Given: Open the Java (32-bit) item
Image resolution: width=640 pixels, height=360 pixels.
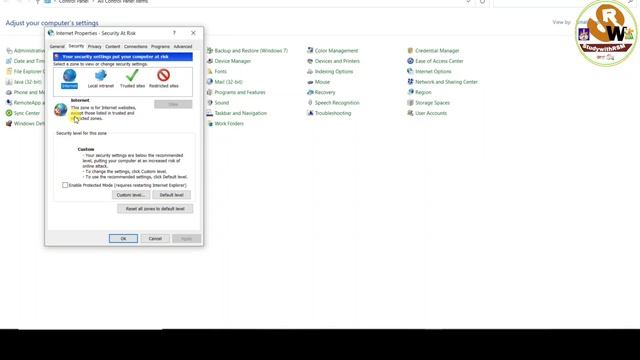Looking at the screenshot, I should tap(24, 82).
